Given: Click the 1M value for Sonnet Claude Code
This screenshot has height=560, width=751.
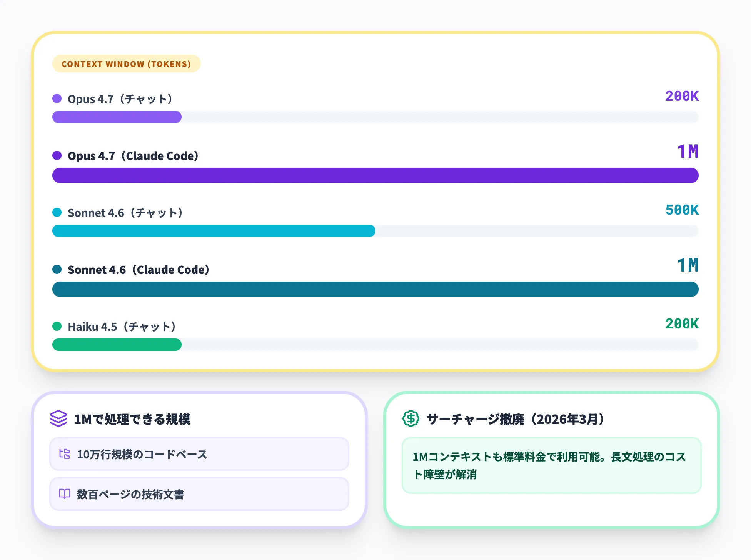Looking at the screenshot, I should pos(688,265).
